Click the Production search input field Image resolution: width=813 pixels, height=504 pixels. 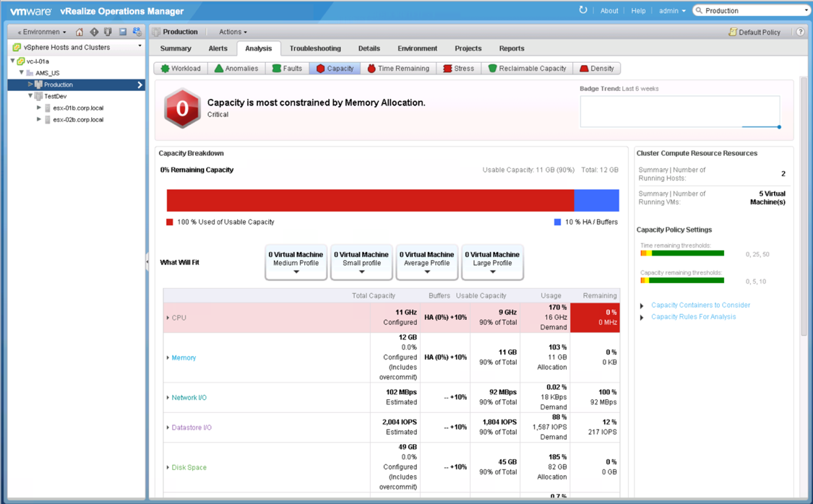752,11
